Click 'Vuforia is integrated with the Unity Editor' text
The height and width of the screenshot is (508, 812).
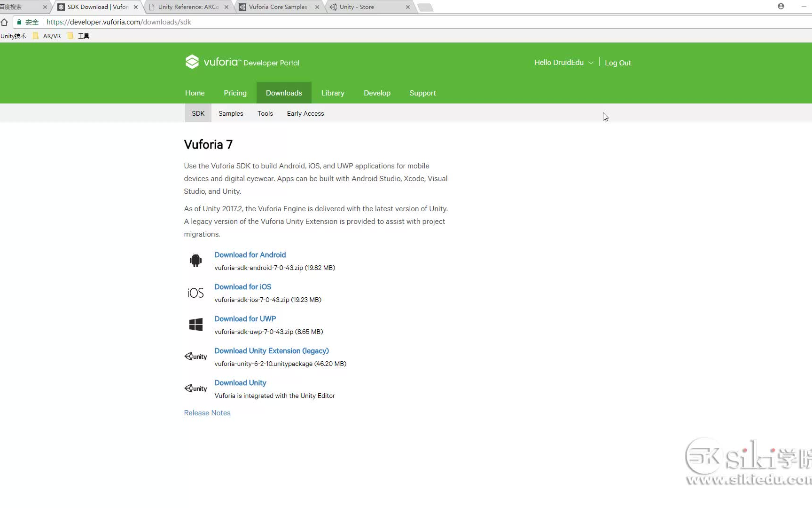(x=274, y=396)
